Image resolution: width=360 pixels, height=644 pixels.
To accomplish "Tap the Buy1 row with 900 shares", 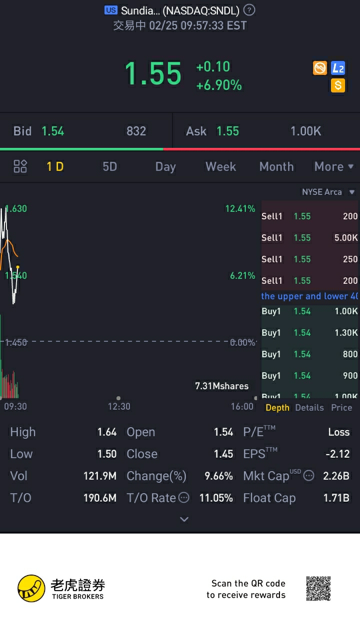I will [x=309, y=376].
